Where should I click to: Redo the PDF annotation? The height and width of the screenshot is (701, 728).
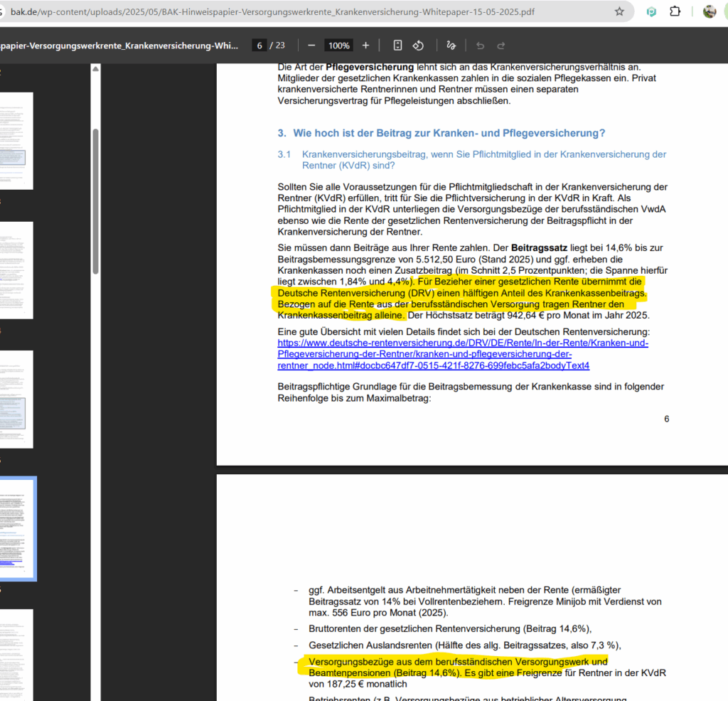[x=501, y=46]
